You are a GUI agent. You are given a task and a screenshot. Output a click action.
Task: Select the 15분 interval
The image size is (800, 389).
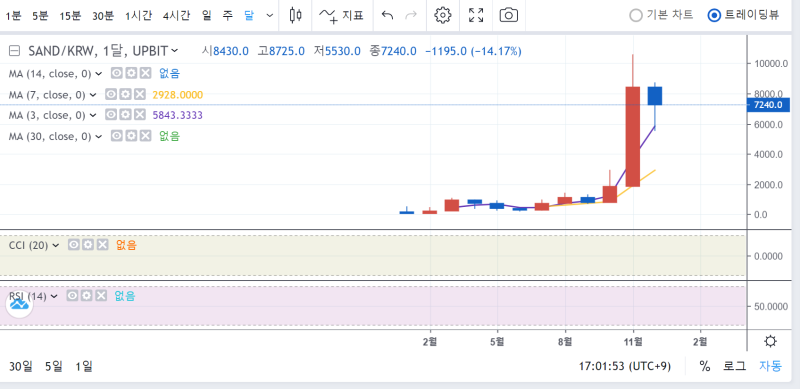[70, 16]
